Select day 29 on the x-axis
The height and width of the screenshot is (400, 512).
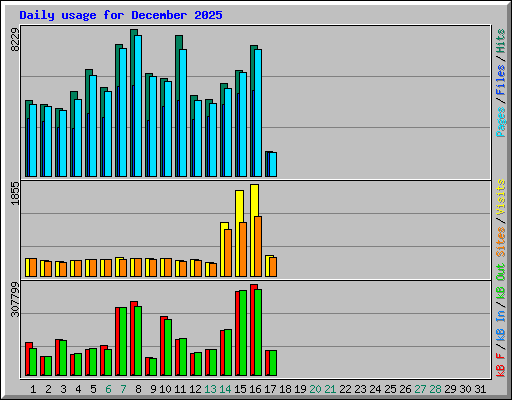click(x=450, y=389)
